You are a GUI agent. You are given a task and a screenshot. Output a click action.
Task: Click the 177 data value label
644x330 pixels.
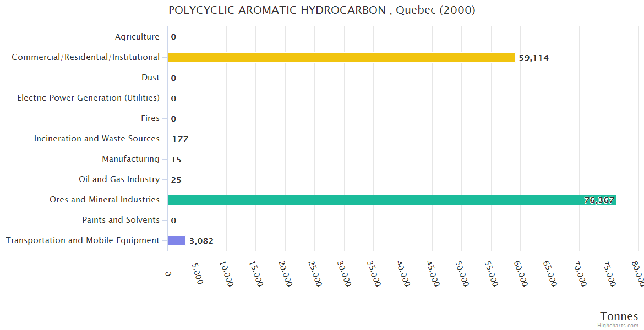click(x=180, y=139)
